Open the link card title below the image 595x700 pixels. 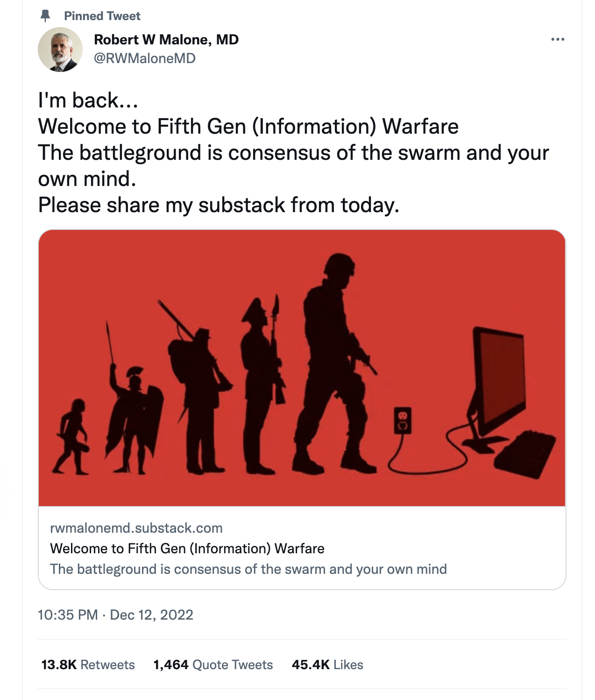[x=187, y=548]
